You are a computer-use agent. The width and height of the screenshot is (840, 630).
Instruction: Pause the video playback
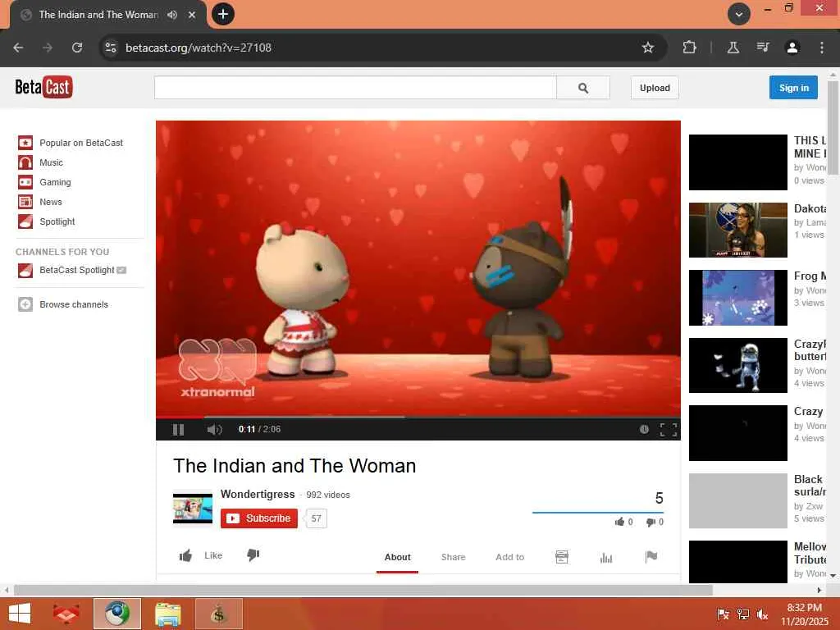click(178, 430)
